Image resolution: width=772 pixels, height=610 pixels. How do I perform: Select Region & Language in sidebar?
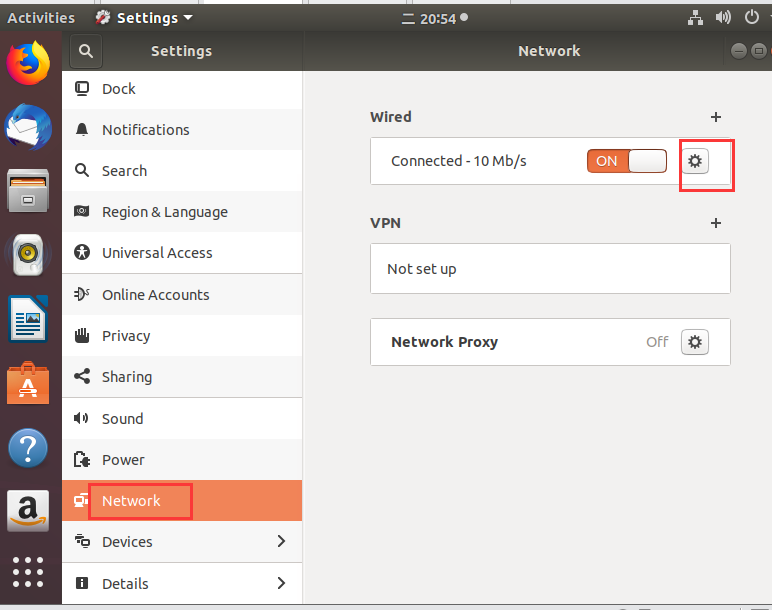pos(182,212)
